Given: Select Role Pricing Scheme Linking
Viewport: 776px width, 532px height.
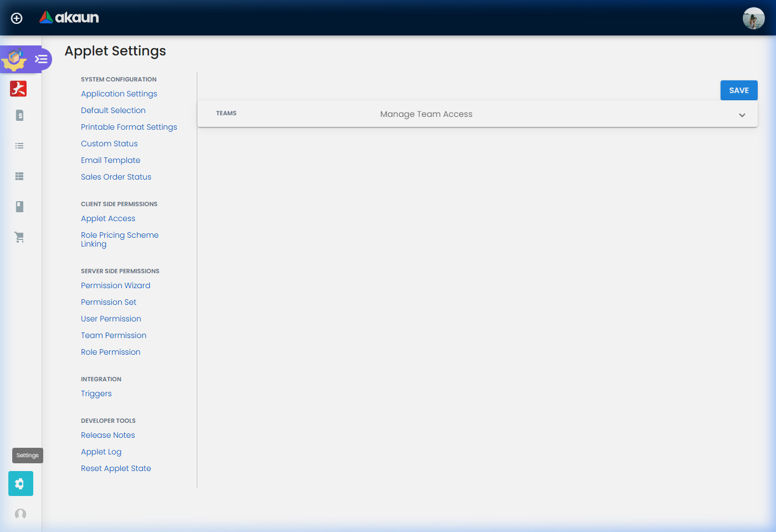Looking at the screenshot, I should click(120, 239).
